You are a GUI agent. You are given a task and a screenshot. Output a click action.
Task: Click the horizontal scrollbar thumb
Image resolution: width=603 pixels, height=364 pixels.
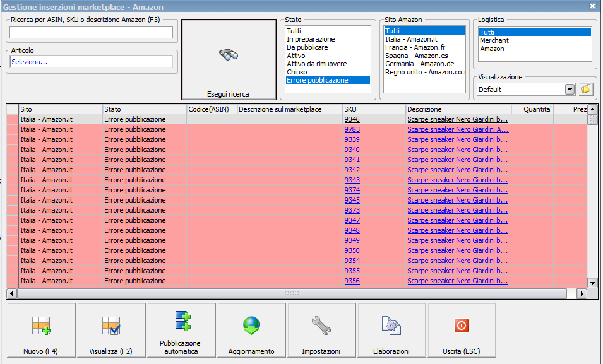[x=292, y=293]
